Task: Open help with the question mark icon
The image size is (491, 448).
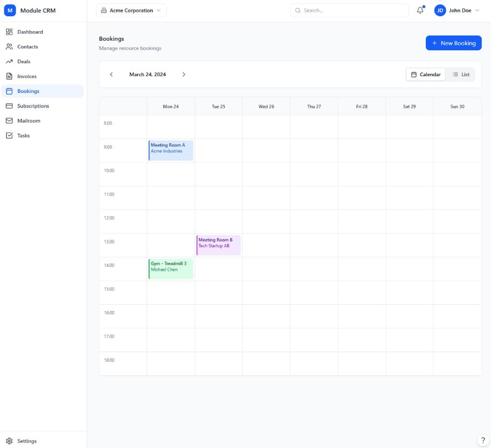Action: point(483,440)
